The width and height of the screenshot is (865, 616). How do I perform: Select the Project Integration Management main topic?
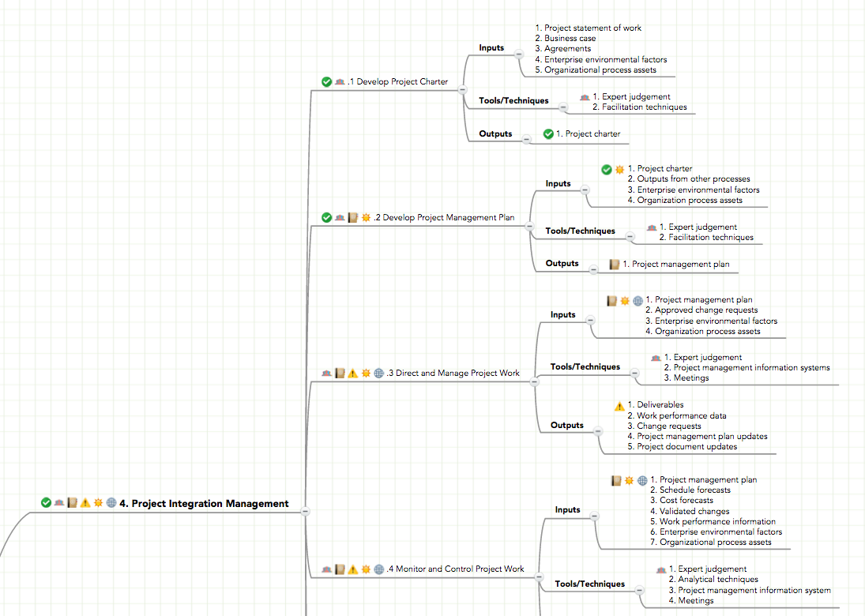click(x=204, y=504)
